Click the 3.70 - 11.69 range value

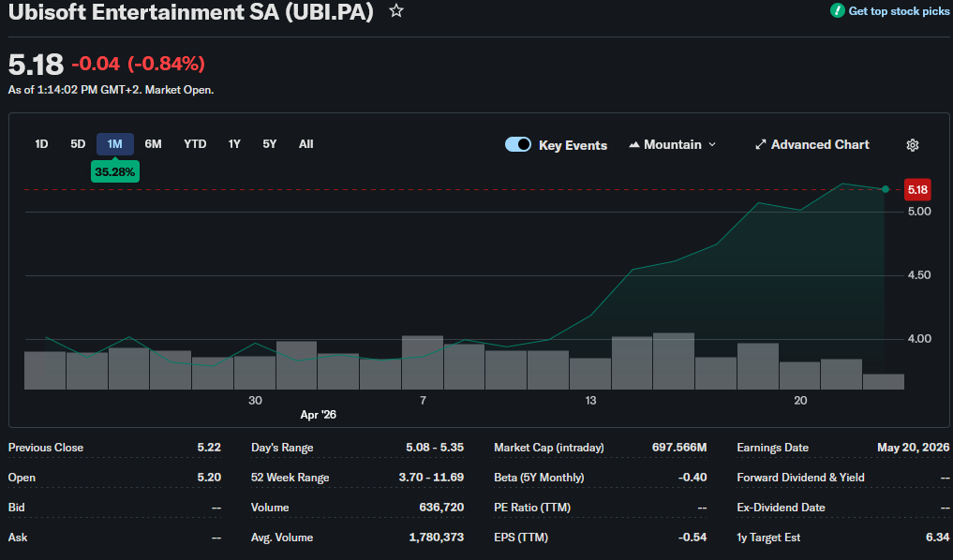[x=431, y=478]
